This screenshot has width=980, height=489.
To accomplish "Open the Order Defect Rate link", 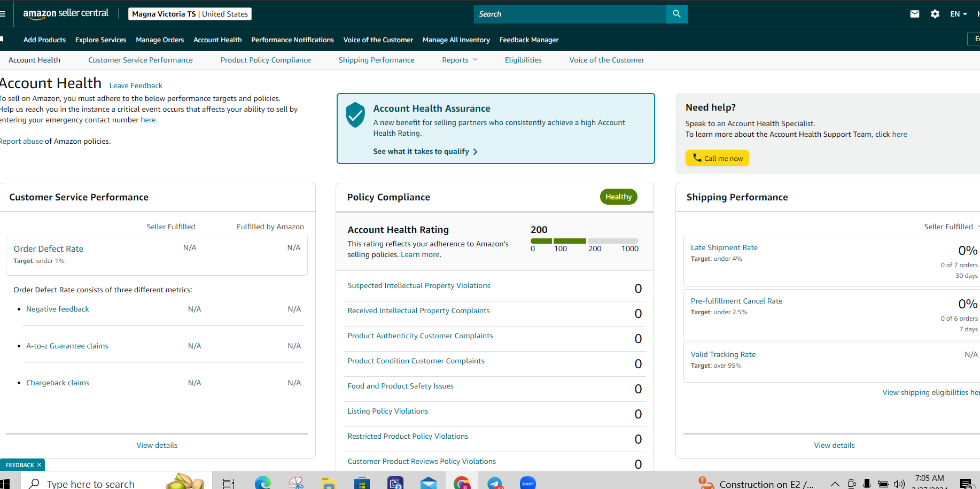I will (49, 249).
